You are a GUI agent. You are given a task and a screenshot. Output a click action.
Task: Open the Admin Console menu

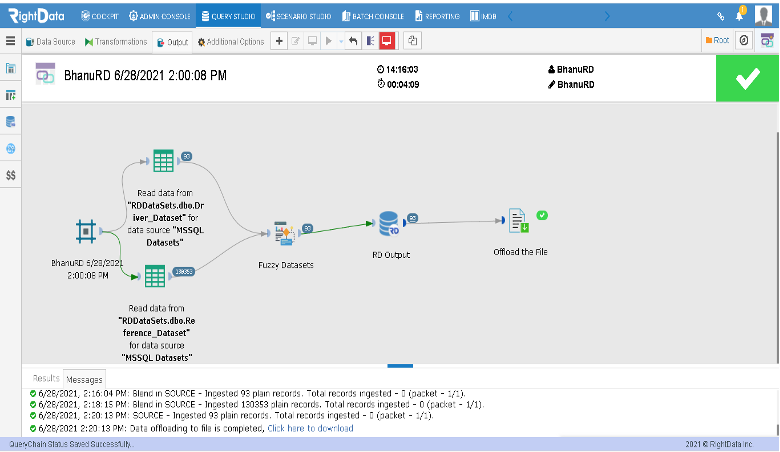159,16
